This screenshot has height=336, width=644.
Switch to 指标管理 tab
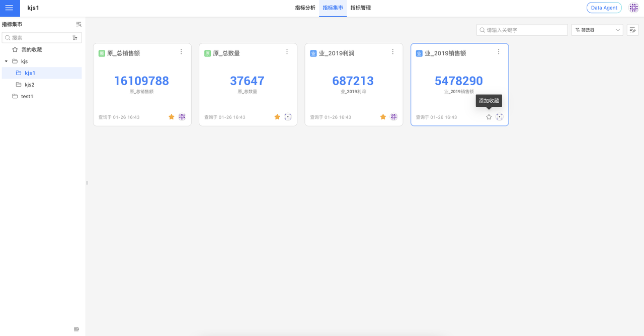[x=361, y=8]
